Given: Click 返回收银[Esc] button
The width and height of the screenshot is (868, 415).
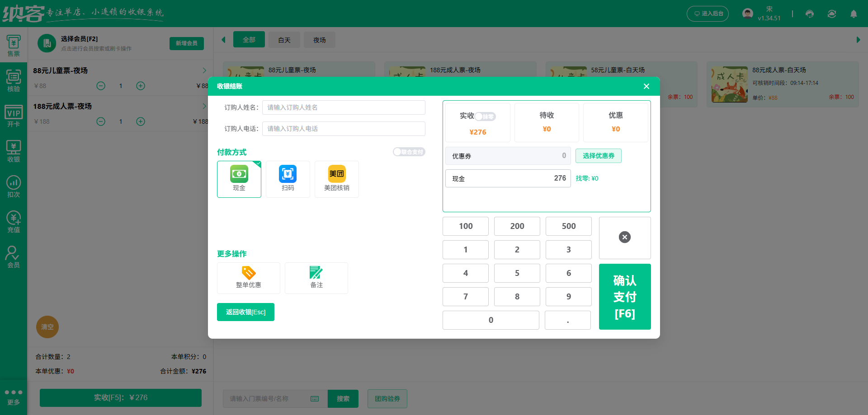Looking at the screenshot, I should tap(245, 312).
